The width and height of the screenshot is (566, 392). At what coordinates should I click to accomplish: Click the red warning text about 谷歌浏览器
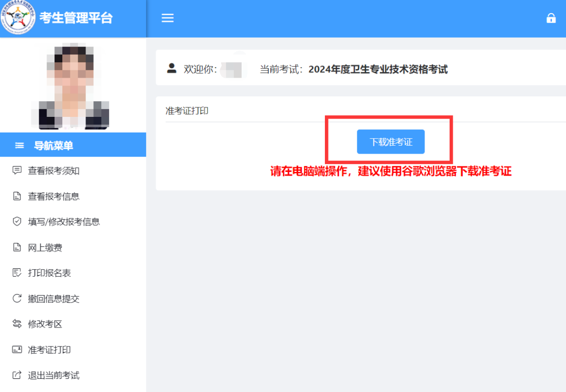[x=390, y=171]
